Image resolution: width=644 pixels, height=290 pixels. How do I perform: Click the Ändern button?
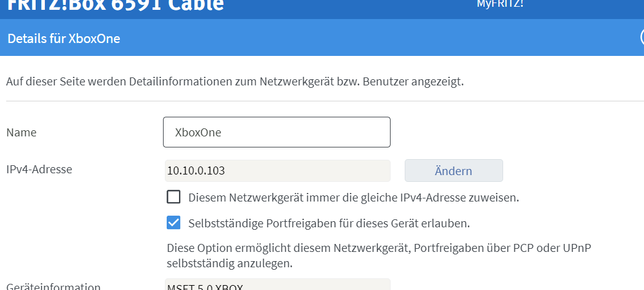click(453, 171)
